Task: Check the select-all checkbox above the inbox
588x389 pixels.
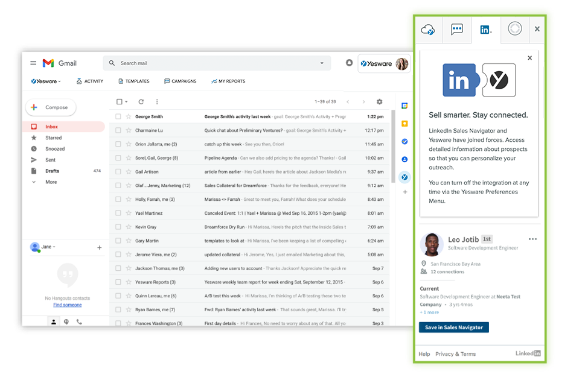Action: tap(118, 101)
